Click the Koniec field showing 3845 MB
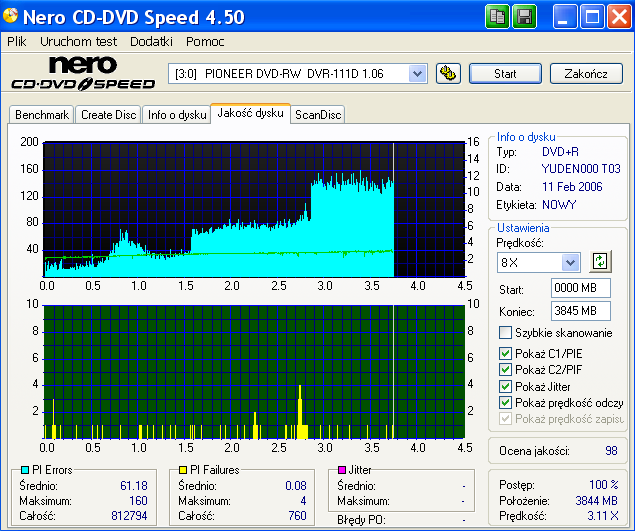Image resolution: width=635 pixels, height=531 pixels. point(581,311)
